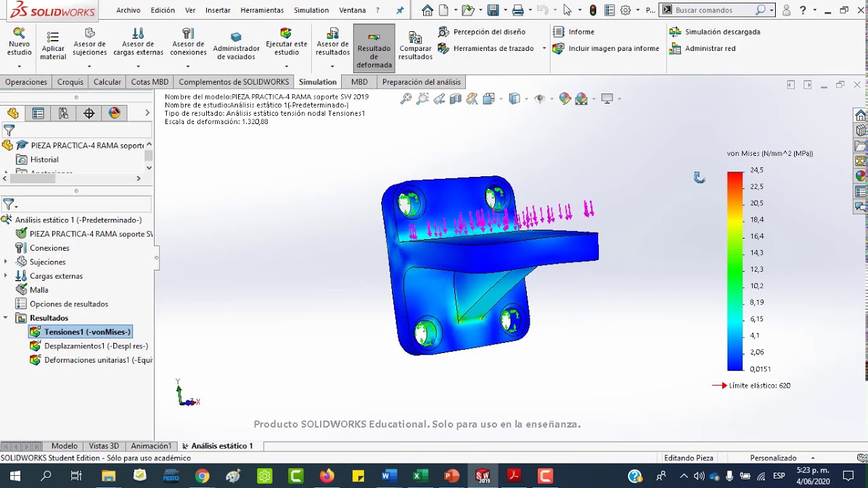Image resolution: width=868 pixels, height=488 pixels.
Task: Click the Print icon
Action: pos(518,10)
